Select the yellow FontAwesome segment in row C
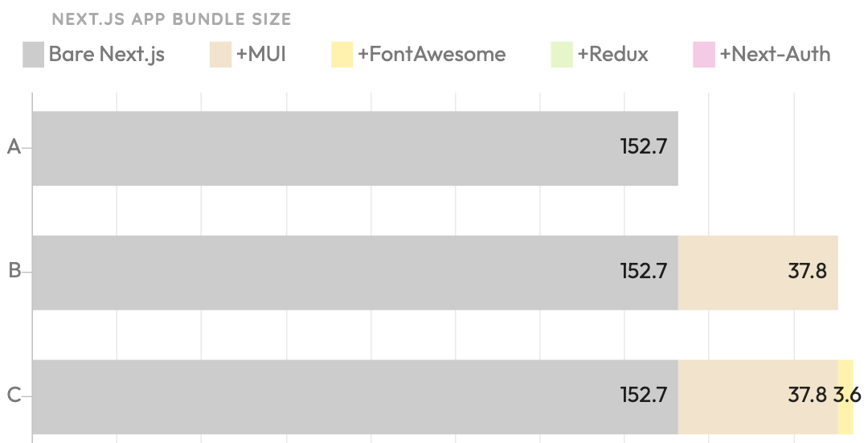 click(845, 397)
